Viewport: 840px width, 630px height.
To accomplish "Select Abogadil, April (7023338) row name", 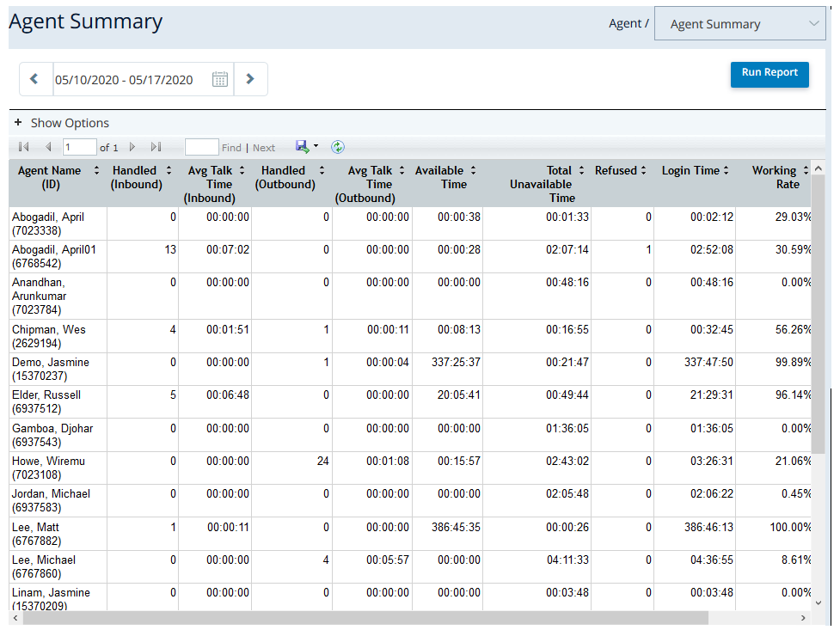I will coord(58,224).
